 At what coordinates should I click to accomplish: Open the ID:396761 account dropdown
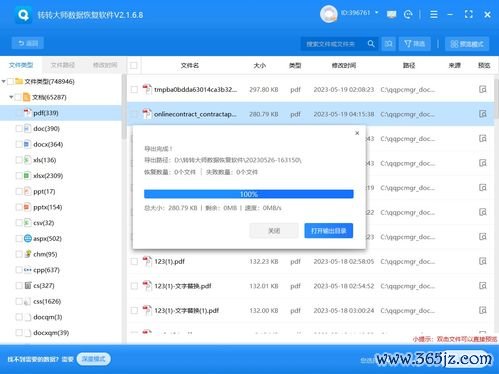click(359, 13)
